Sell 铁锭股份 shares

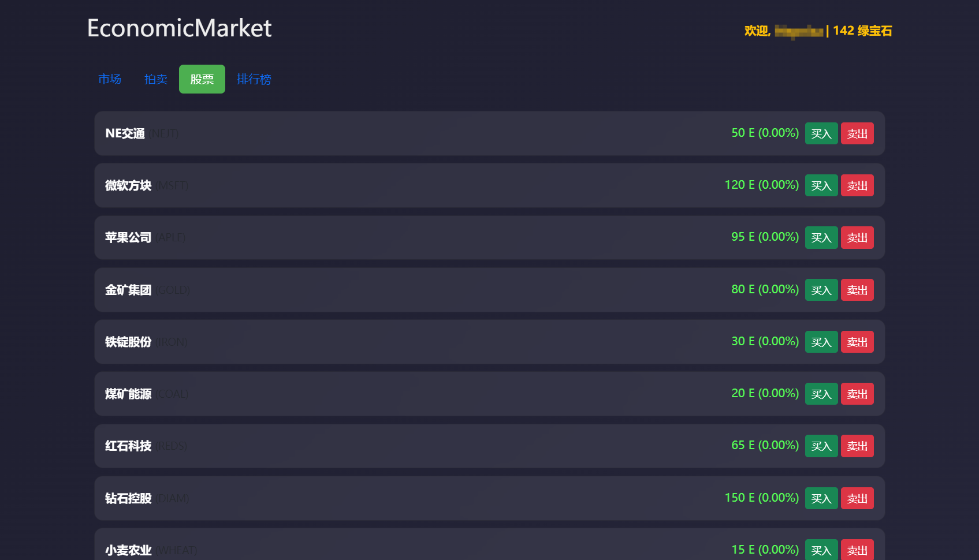(857, 342)
